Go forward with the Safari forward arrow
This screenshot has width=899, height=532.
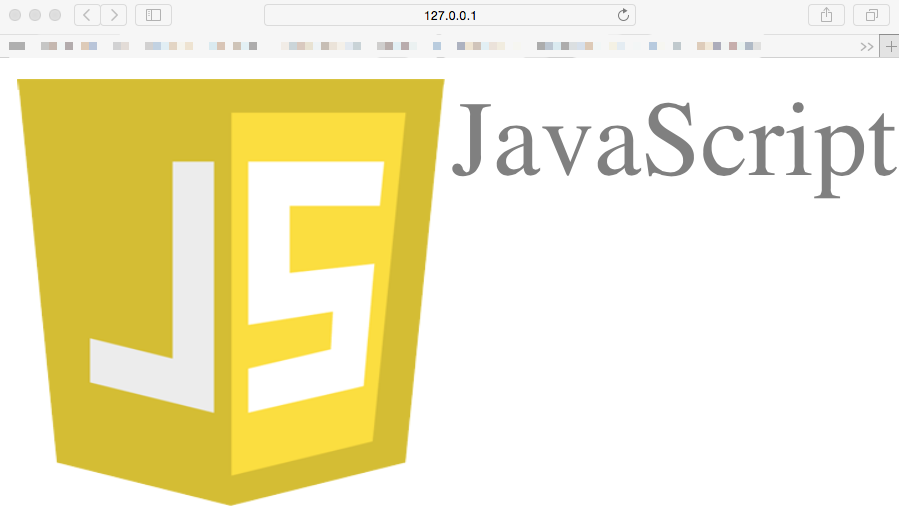tap(114, 15)
